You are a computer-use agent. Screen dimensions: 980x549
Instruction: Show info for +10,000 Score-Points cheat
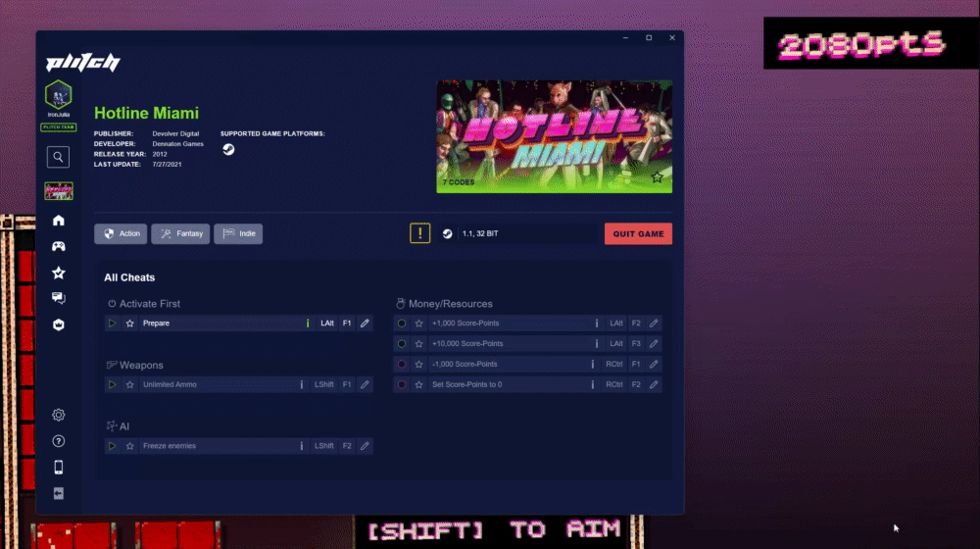(597, 344)
